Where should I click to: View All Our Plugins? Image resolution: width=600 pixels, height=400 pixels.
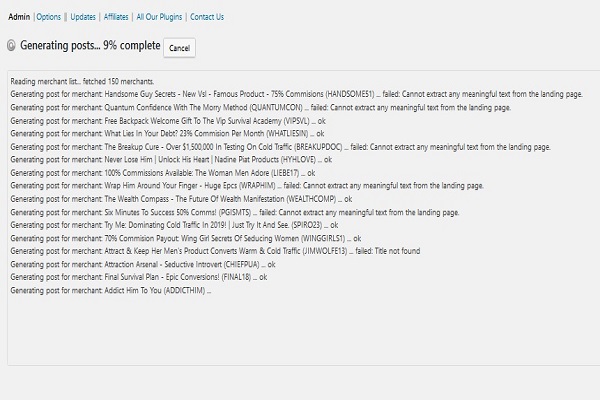159,17
